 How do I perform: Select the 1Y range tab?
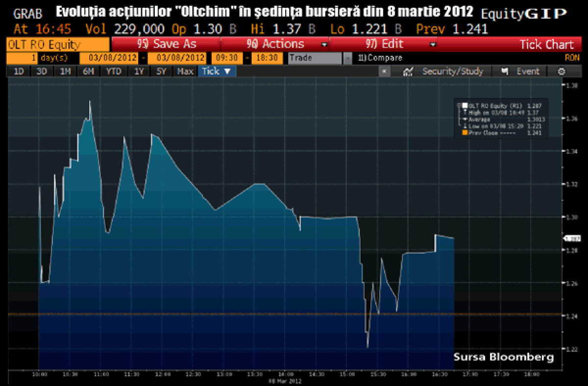click(x=139, y=72)
